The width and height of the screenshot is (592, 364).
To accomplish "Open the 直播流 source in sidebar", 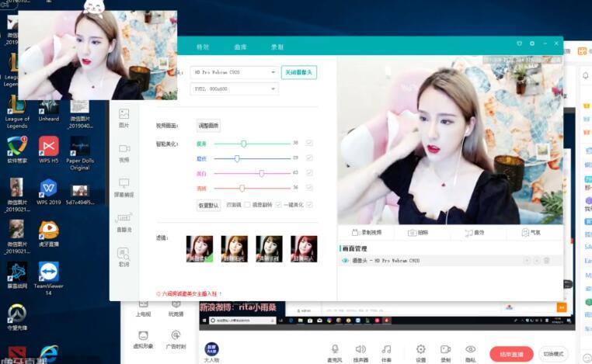I will [124, 223].
